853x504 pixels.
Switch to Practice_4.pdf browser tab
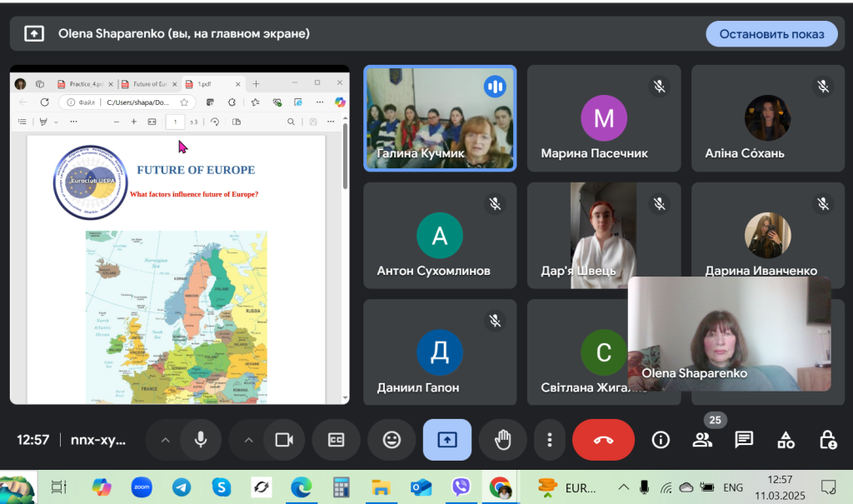85,84
